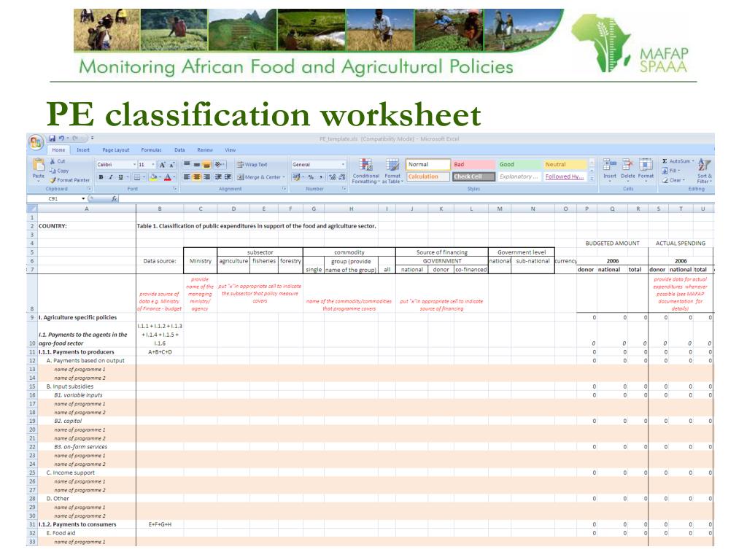Cut the selection with the scissors icon

pos(58,161)
